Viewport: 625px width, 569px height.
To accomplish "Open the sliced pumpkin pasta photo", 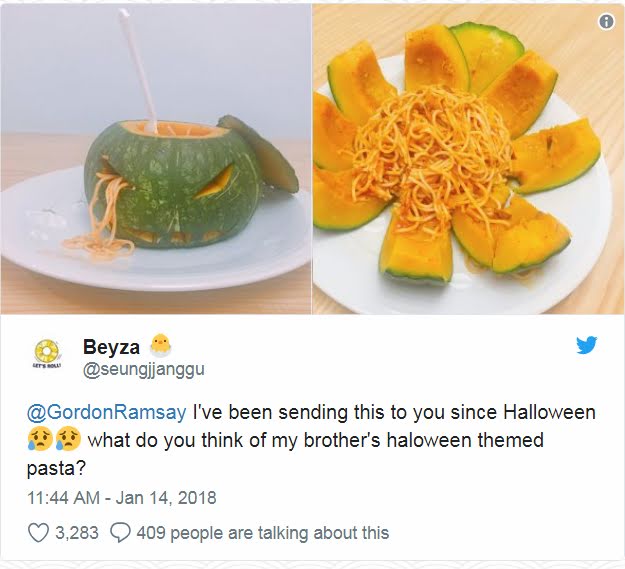I will (x=469, y=159).
